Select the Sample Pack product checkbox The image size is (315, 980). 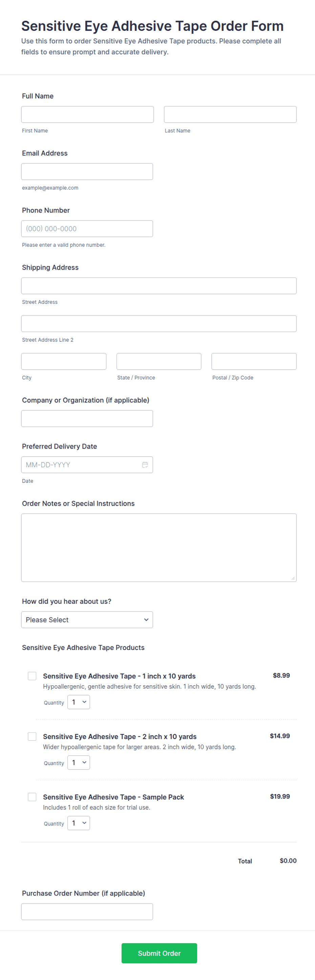32,797
